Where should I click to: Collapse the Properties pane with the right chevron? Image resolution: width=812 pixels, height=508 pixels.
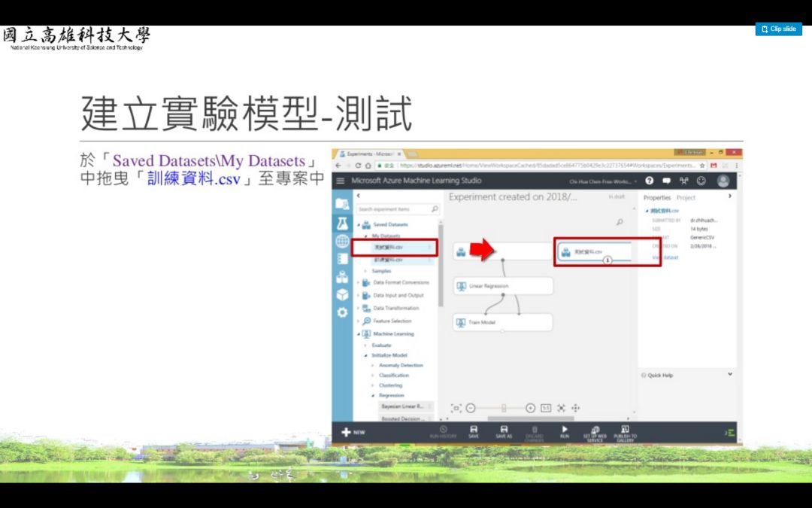(729, 196)
